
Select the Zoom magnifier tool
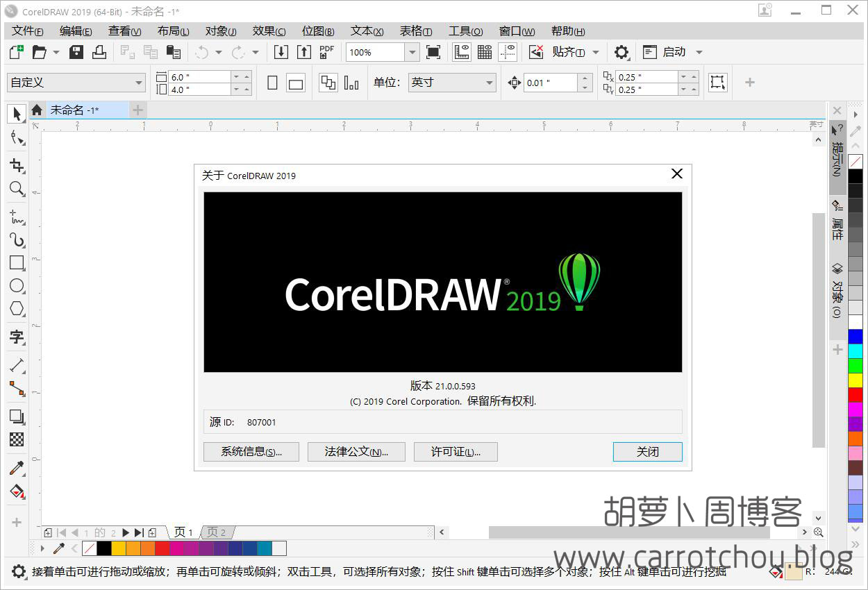[x=17, y=188]
